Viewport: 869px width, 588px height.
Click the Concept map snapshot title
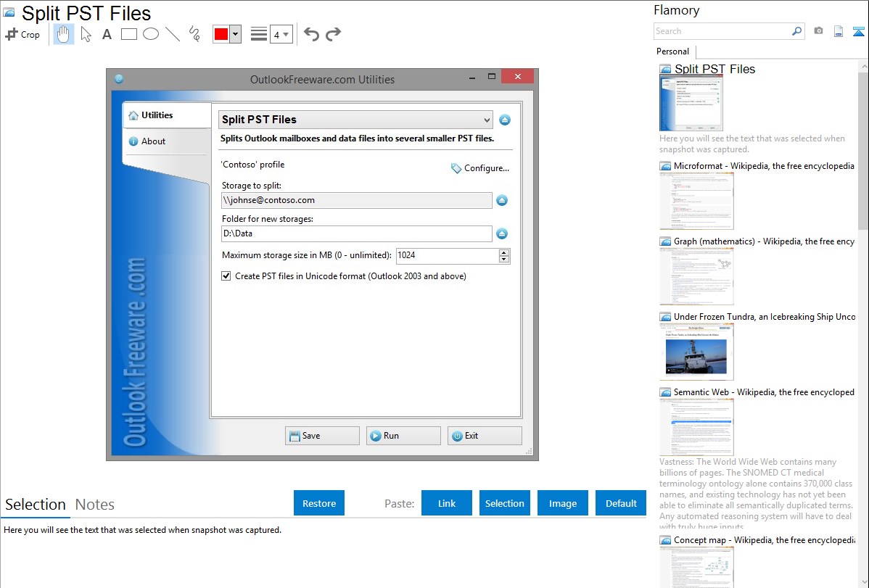[764, 540]
